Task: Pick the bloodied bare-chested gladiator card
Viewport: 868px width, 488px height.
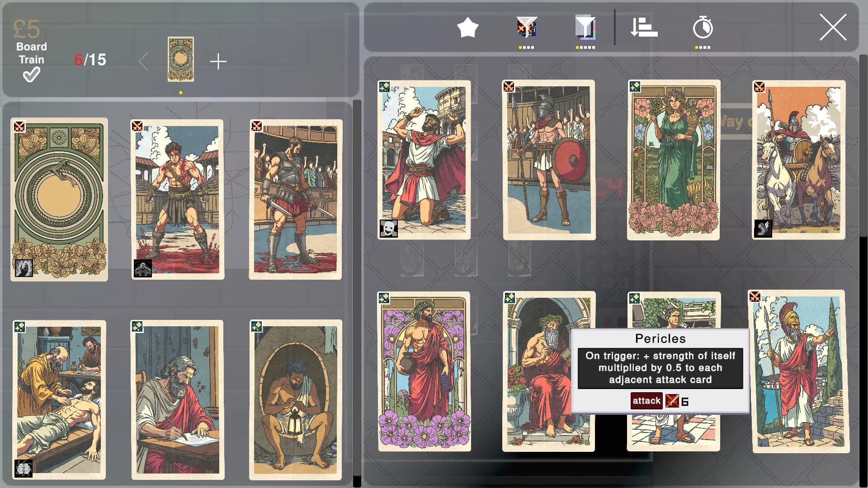Action: (x=178, y=199)
